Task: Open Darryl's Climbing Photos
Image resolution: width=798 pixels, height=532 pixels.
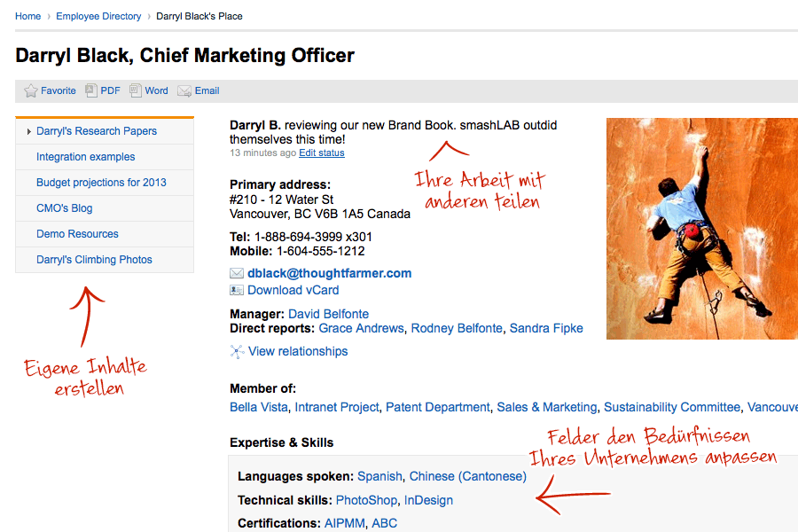Action: click(x=94, y=260)
